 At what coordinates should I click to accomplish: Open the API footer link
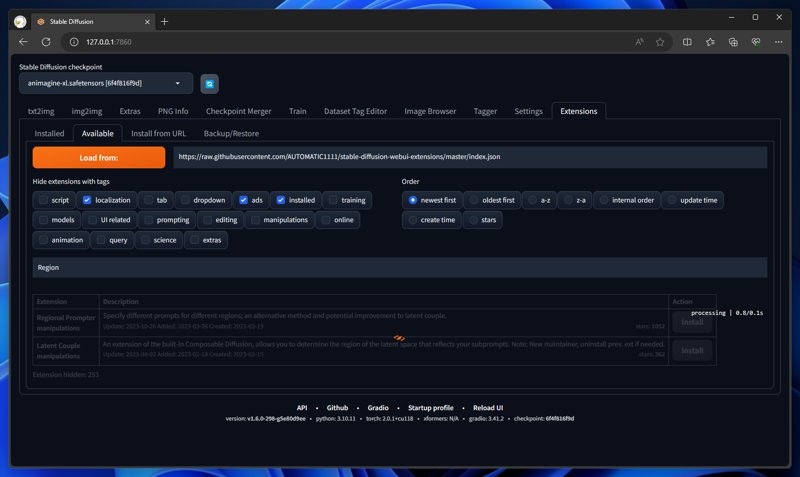[302, 408]
